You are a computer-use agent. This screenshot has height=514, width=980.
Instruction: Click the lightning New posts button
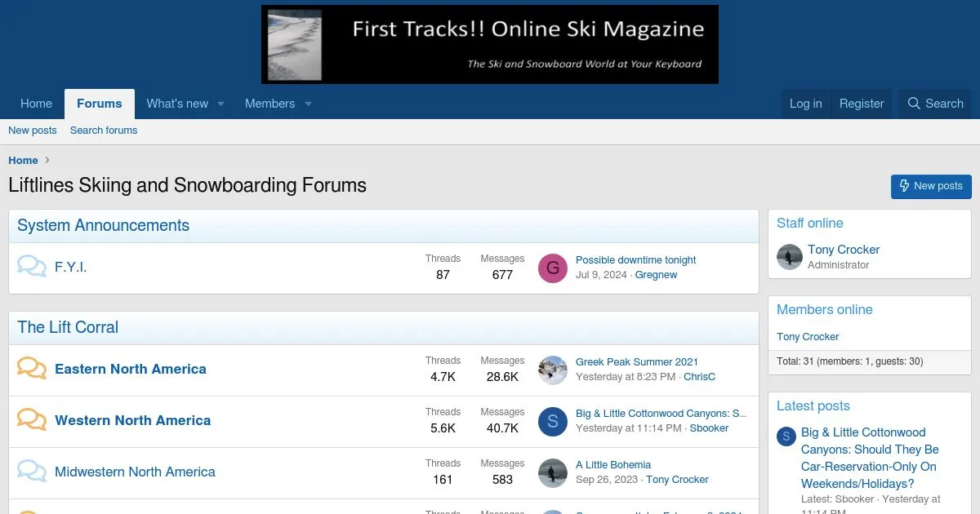(x=931, y=186)
